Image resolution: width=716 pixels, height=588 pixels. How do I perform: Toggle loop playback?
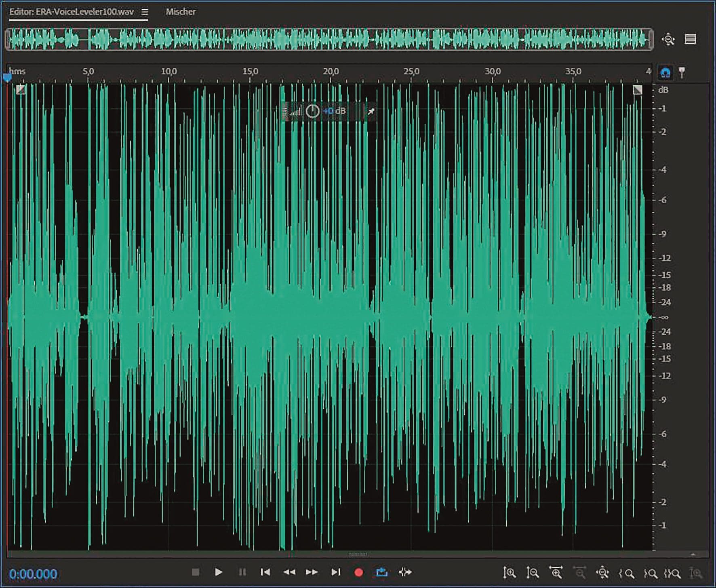[x=382, y=572]
